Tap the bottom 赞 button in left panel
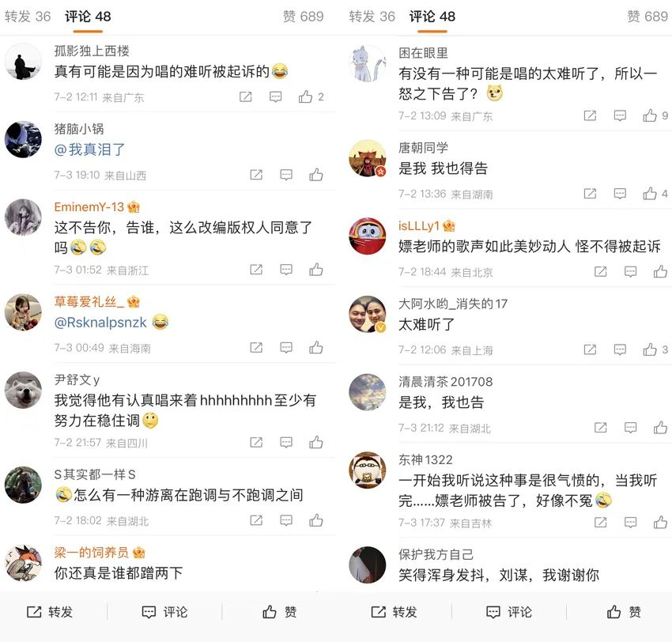The height and width of the screenshot is (642, 672). point(279,612)
